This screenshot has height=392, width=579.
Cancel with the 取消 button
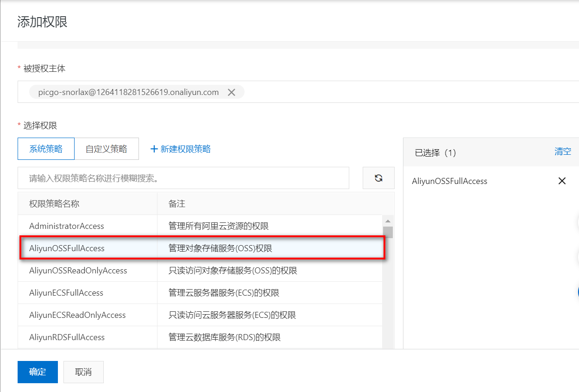pyautogui.click(x=83, y=372)
